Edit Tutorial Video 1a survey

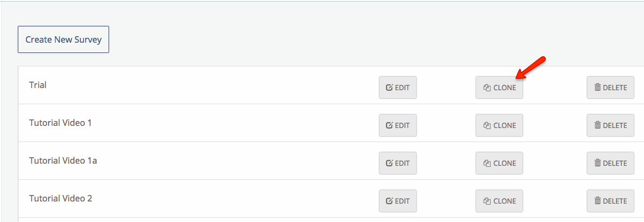398,163
